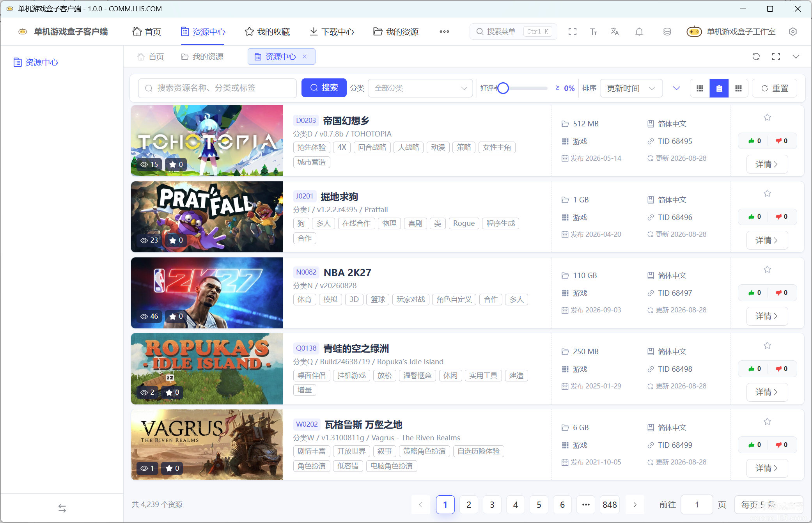The height and width of the screenshot is (523, 812).
Task: Open the 更新时间 sort dropdown
Action: click(631, 88)
